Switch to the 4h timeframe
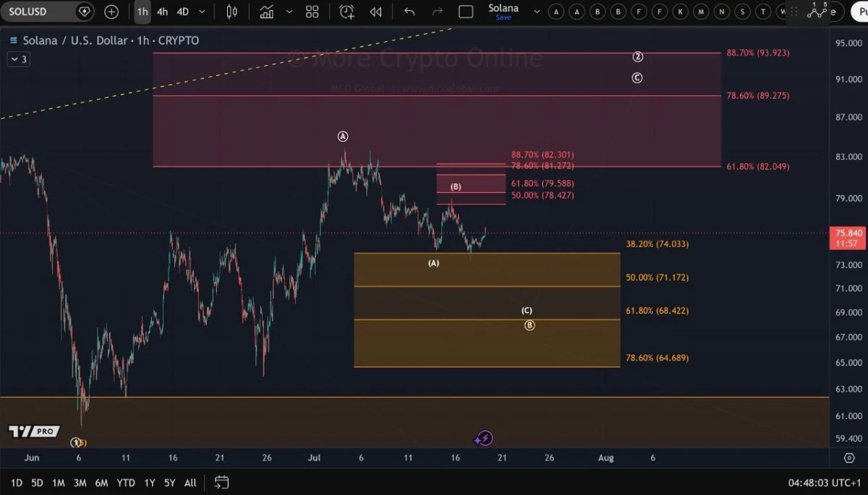 click(x=162, y=12)
